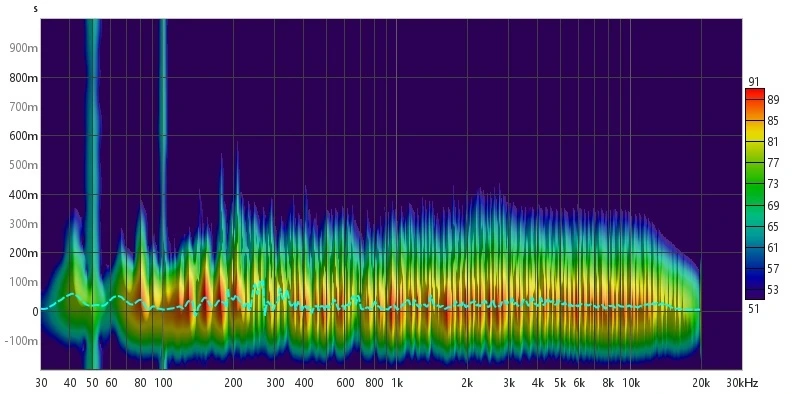The image size is (800, 394).
Task: Click the 5k frequency axis label
Action: click(560, 383)
